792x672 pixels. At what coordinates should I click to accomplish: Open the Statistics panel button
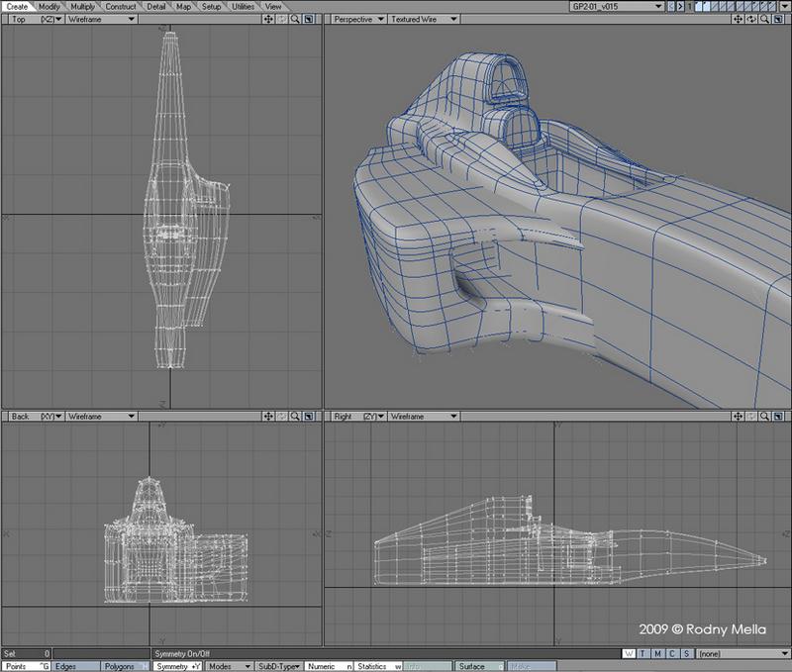point(378,667)
